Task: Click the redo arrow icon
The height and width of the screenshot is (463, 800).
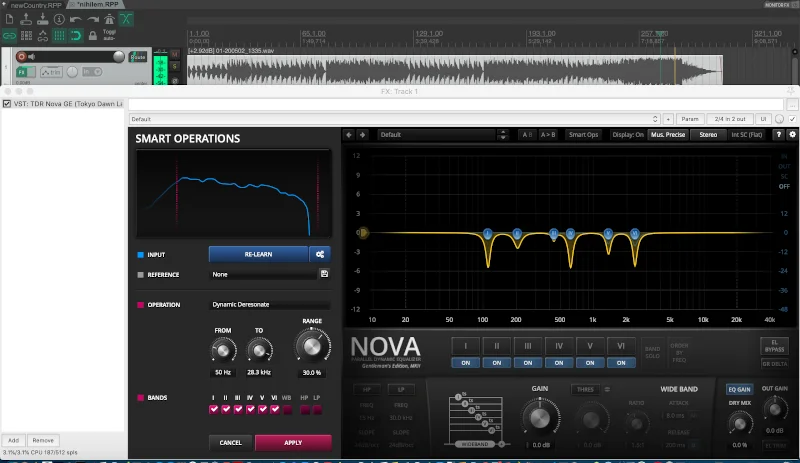Action: pyautogui.click(x=92, y=19)
